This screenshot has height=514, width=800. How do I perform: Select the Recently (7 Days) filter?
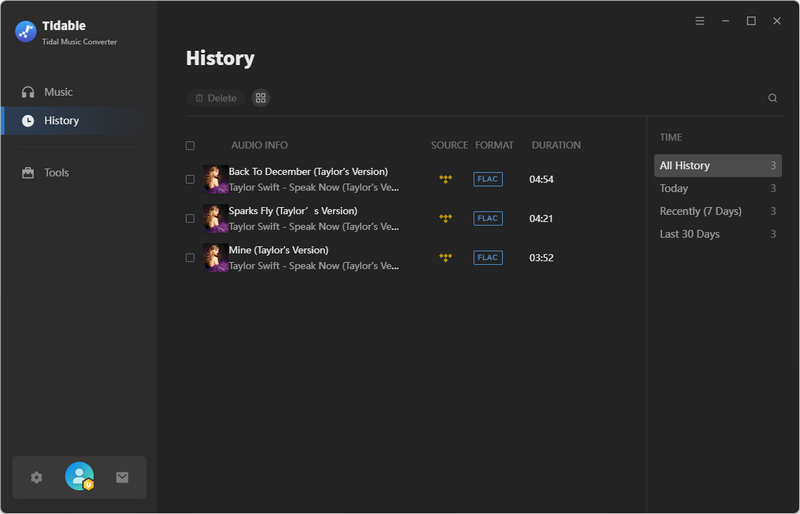[x=717, y=211]
